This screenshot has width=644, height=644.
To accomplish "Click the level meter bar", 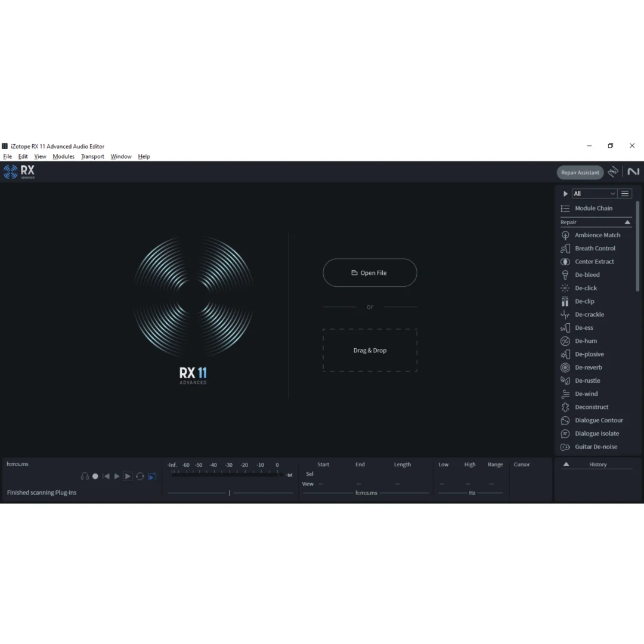I will (227, 475).
